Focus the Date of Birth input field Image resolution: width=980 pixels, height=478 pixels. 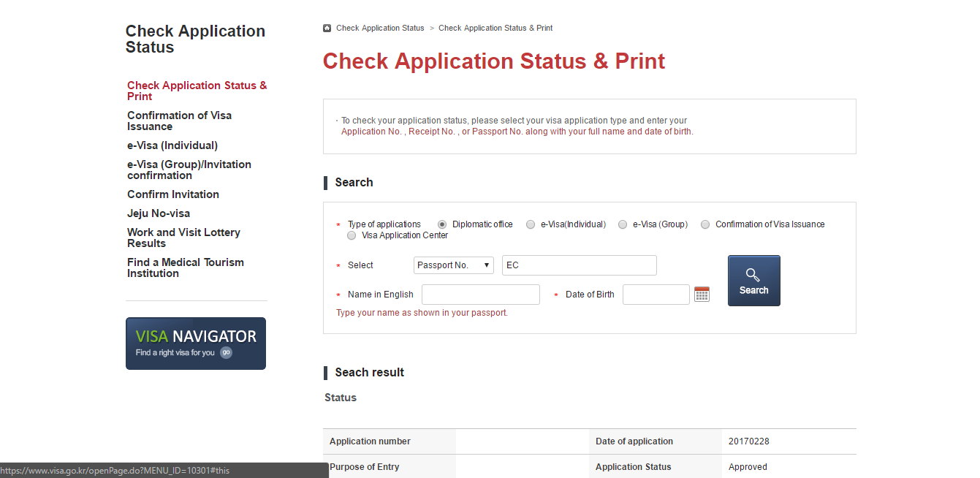(x=656, y=295)
